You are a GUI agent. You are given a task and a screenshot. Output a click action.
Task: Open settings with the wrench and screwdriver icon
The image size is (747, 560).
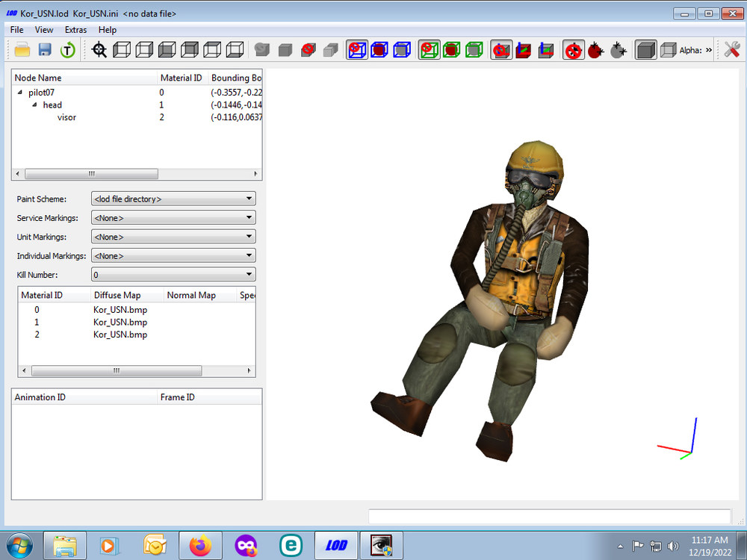tap(732, 49)
